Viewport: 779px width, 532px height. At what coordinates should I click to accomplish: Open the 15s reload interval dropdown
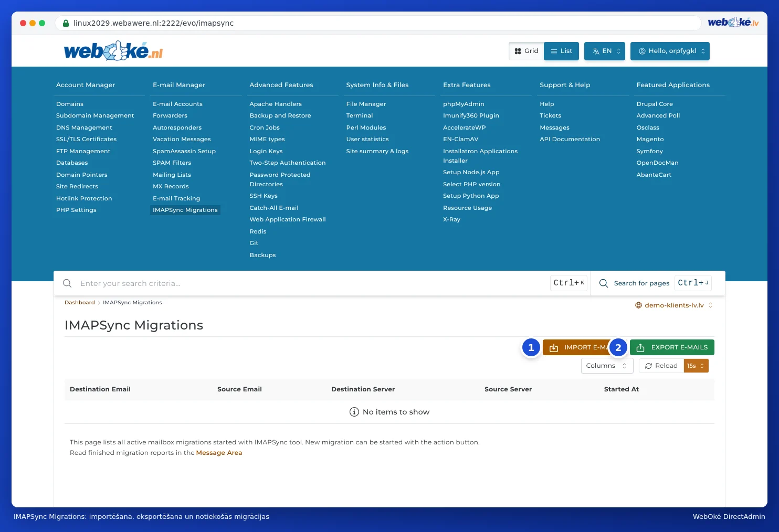click(696, 366)
